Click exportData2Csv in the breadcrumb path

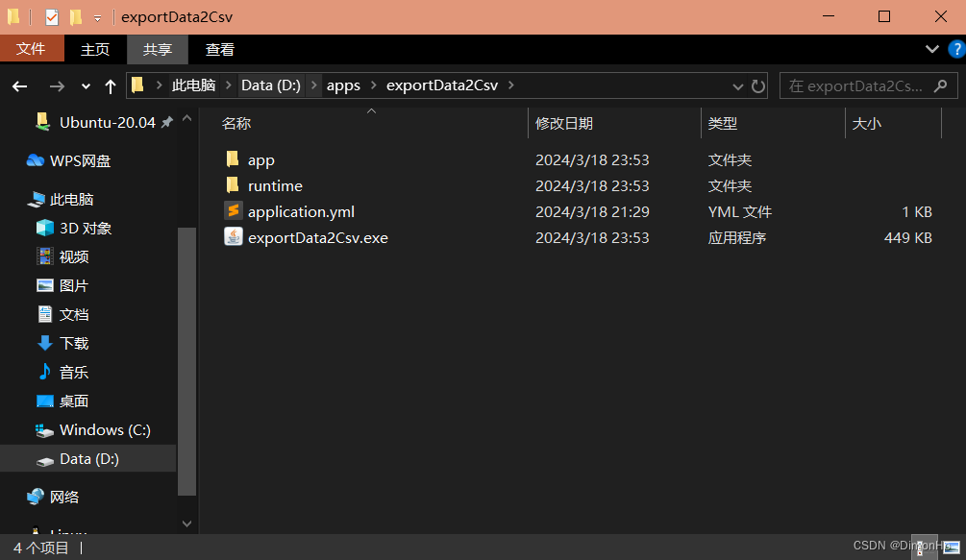point(442,85)
